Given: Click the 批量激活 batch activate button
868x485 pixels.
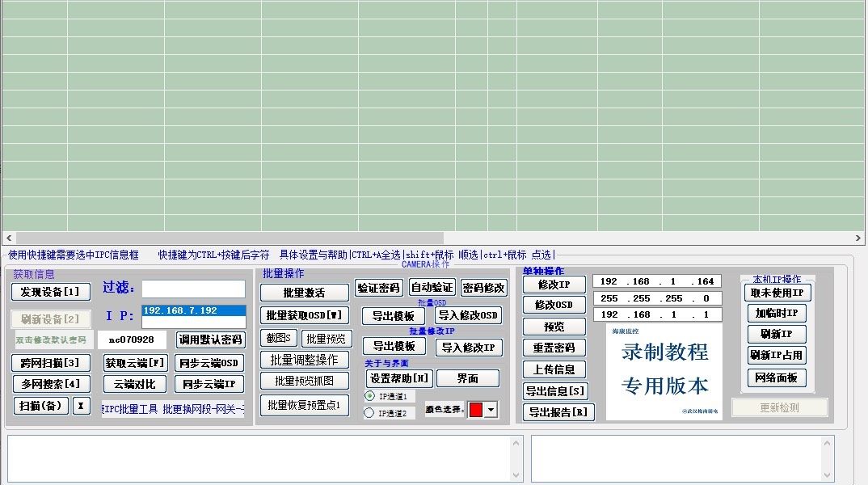Looking at the screenshot, I should coord(304,293).
